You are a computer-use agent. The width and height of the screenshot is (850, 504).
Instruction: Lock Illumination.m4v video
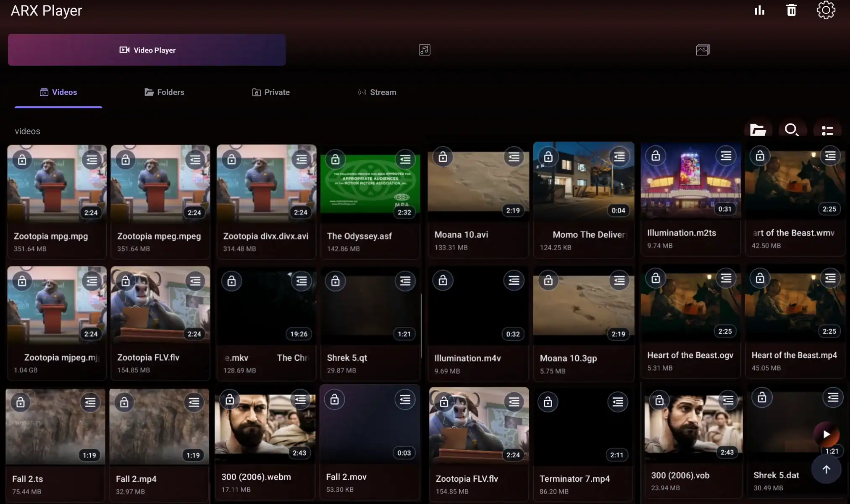click(x=443, y=280)
